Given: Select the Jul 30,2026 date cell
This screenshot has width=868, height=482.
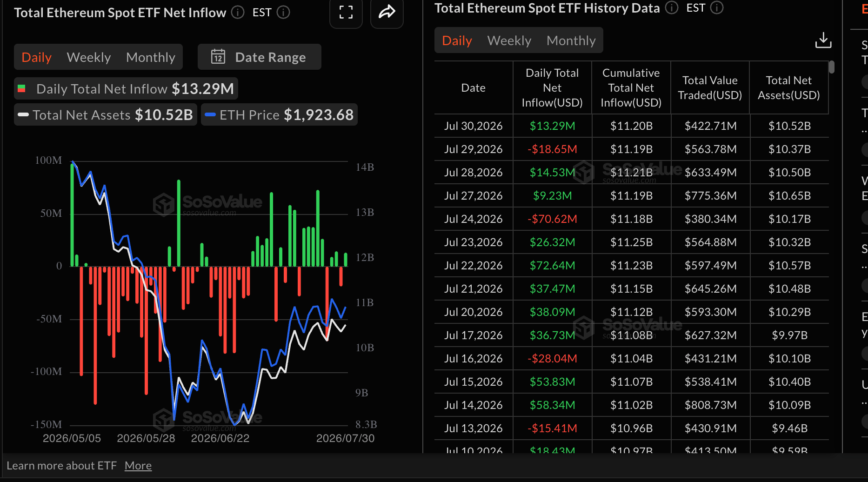Looking at the screenshot, I should pos(474,126).
